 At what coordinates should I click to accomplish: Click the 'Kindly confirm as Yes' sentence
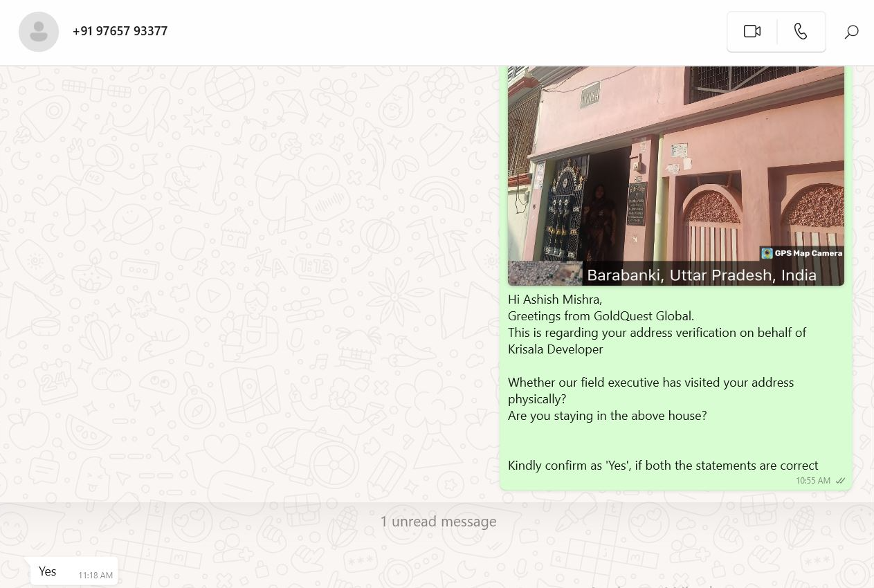[663, 466]
